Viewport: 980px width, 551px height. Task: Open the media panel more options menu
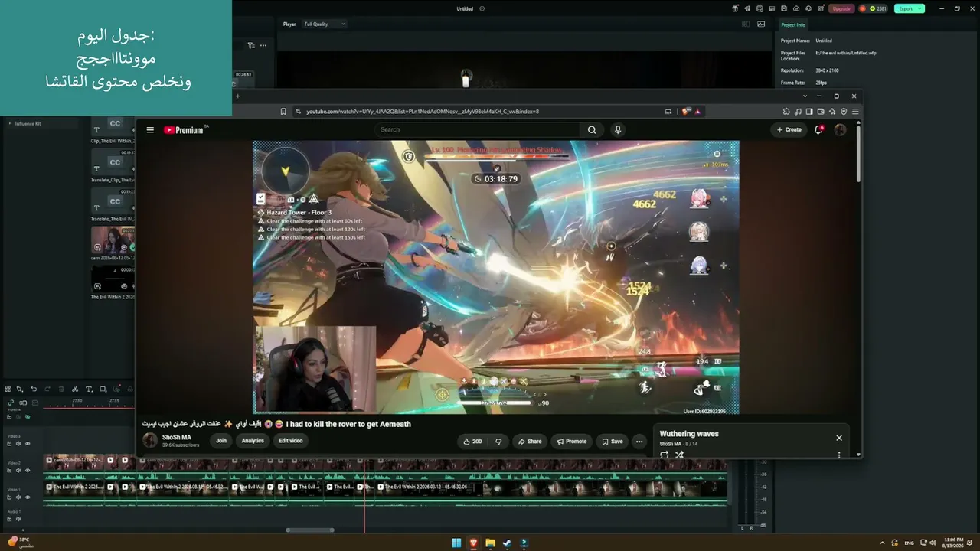[x=263, y=45]
